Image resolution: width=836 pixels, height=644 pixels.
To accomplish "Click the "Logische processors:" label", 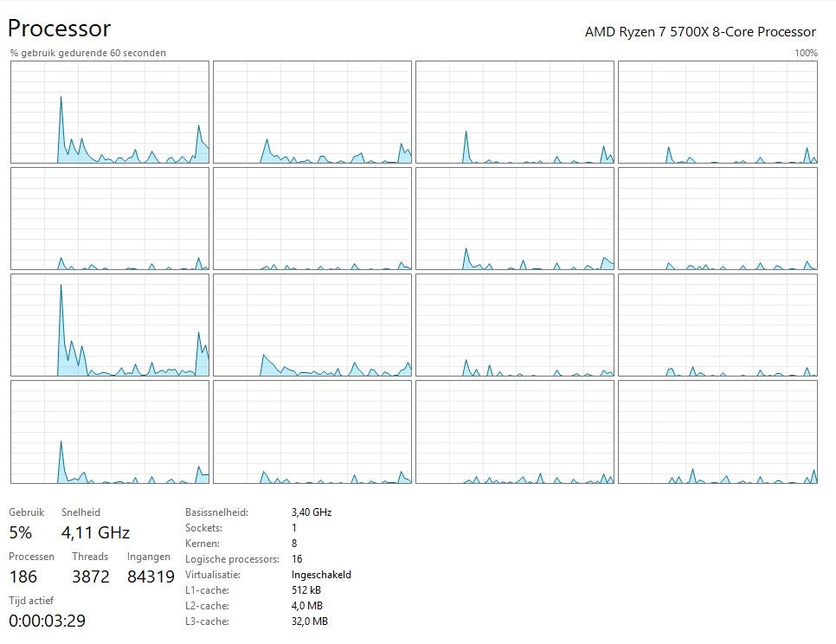I will (x=232, y=559).
